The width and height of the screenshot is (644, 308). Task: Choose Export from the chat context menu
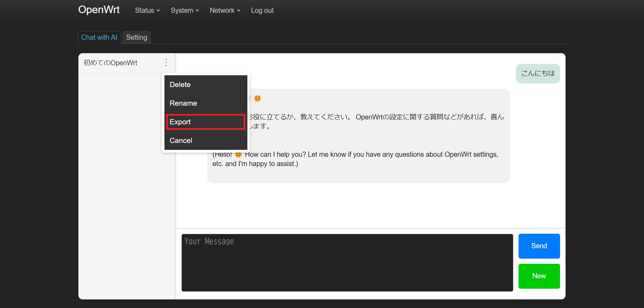point(206,122)
